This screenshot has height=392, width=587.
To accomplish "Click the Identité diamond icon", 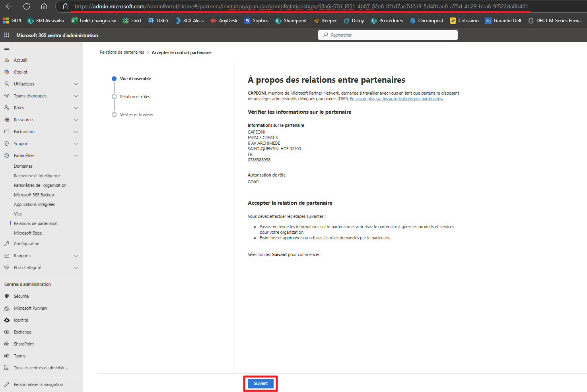I will click(7, 320).
